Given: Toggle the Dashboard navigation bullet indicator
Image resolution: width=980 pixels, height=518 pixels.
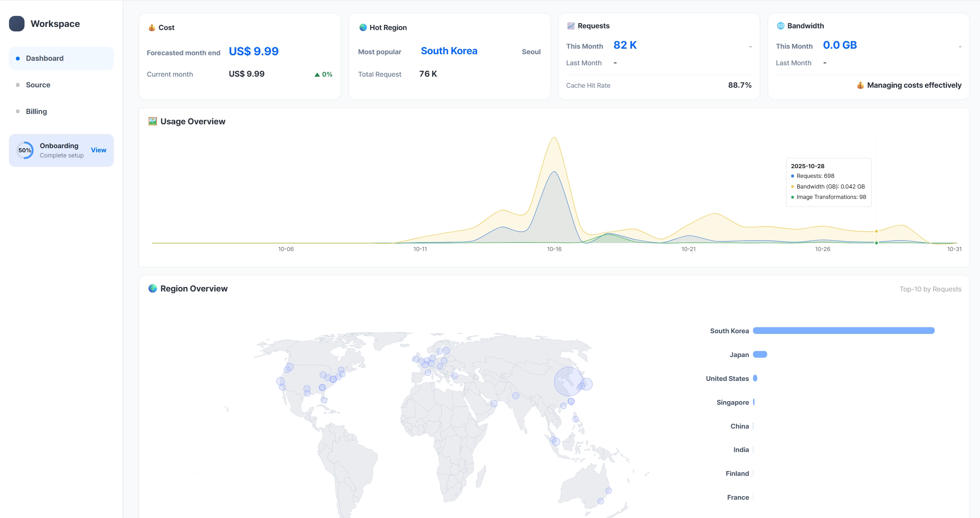Looking at the screenshot, I should 18,58.
